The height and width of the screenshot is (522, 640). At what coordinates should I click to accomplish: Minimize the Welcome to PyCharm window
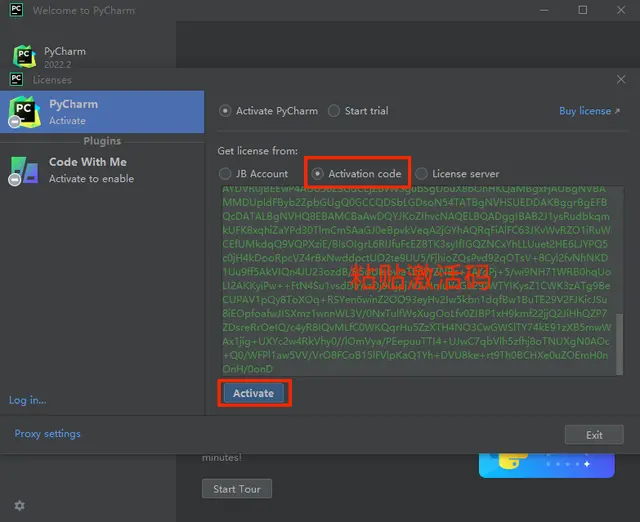[x=544, y=10]
